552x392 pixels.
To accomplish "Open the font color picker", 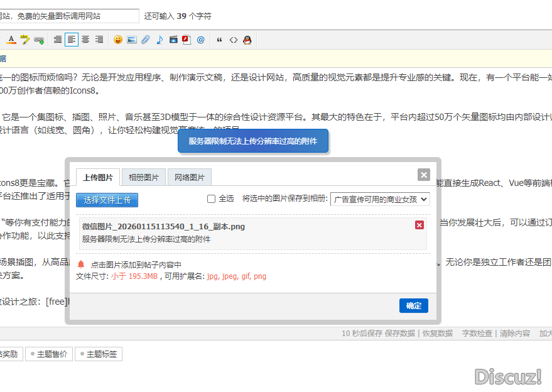I will coord(11,39).
